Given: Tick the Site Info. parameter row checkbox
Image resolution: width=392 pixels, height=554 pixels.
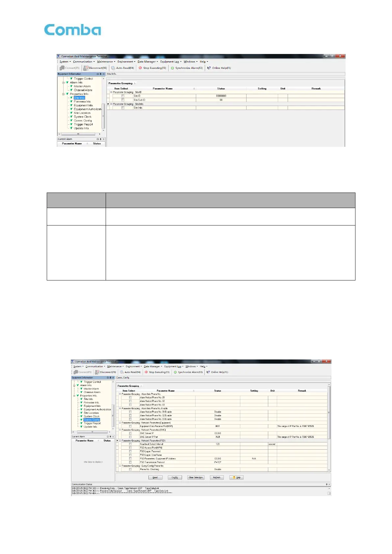Looking at the screenshot, I should click(123, 108).
